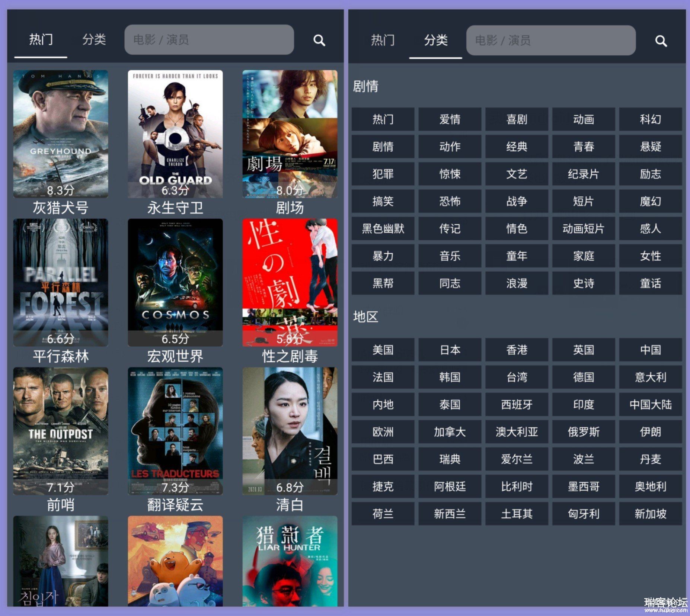
Task: Choose the 童话 genre button
Action: (651, 283)
